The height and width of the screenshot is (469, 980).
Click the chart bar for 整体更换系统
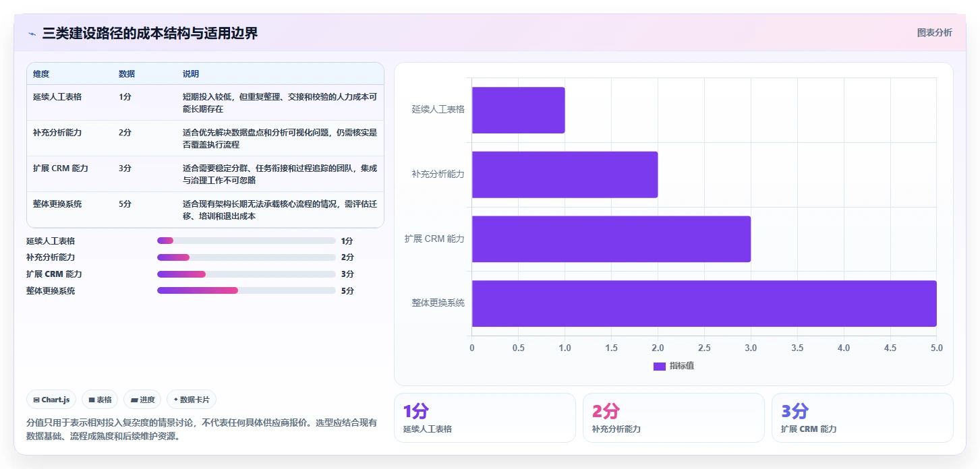pyautogui.click(x=705, y=303)
